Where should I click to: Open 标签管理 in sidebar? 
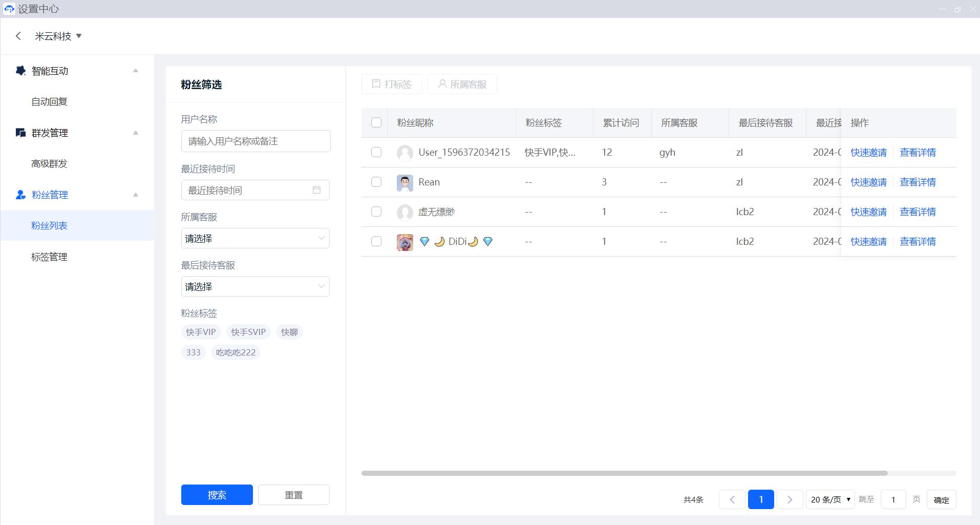coord(49,257)
